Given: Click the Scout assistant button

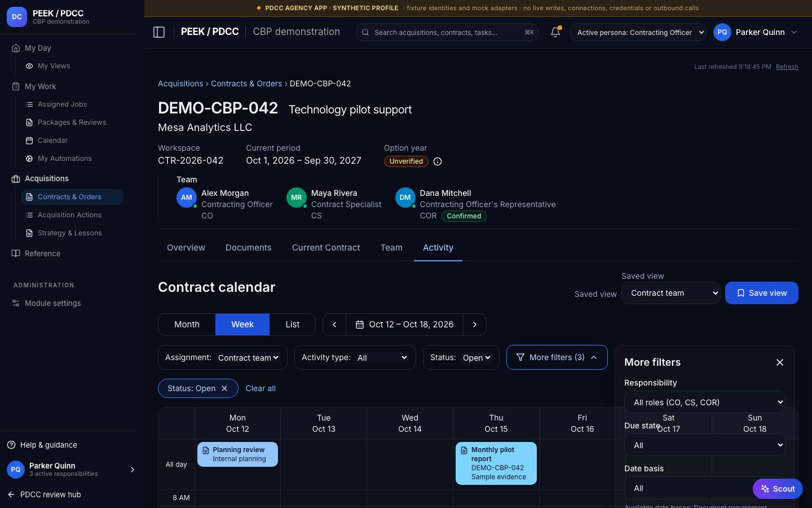Looking at the screenshot, I should [x=778, y=489].
